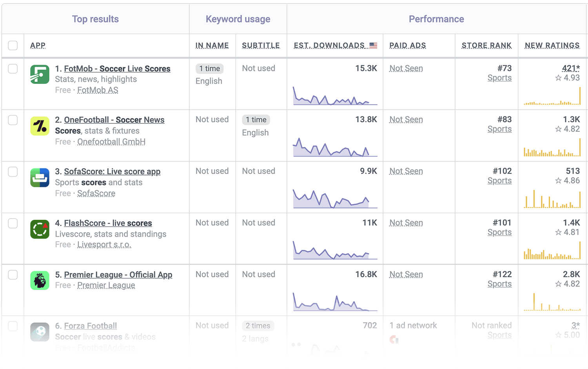
Task: Click the 421* new ratings value for FotMob
Action: tap(571, 69)
